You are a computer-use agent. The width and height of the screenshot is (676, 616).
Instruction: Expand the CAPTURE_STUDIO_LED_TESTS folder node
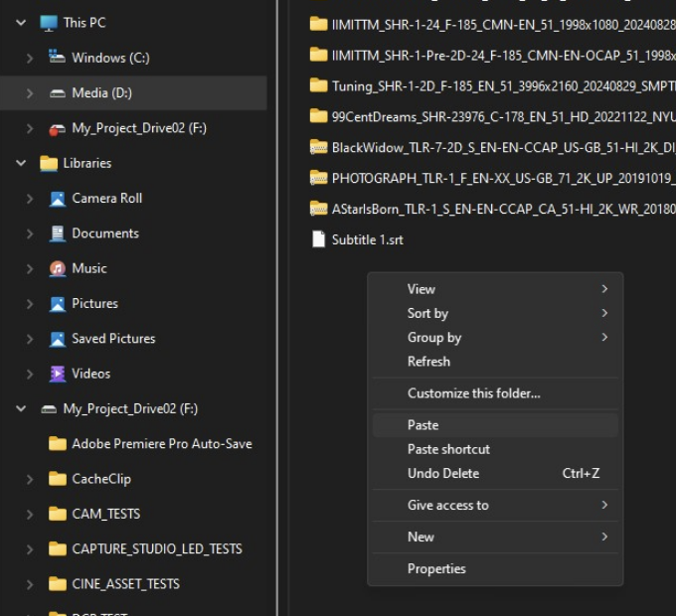tap(29, 549)
